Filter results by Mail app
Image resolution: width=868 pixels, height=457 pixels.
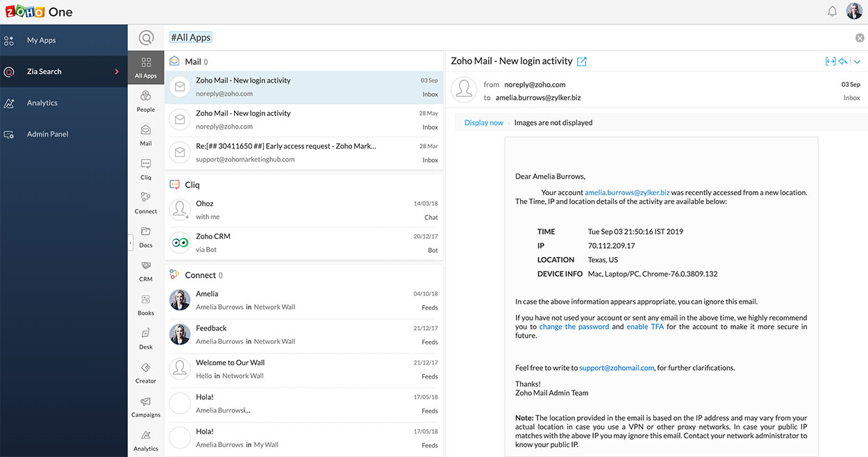pyautogui.click(x=146, y=135)
